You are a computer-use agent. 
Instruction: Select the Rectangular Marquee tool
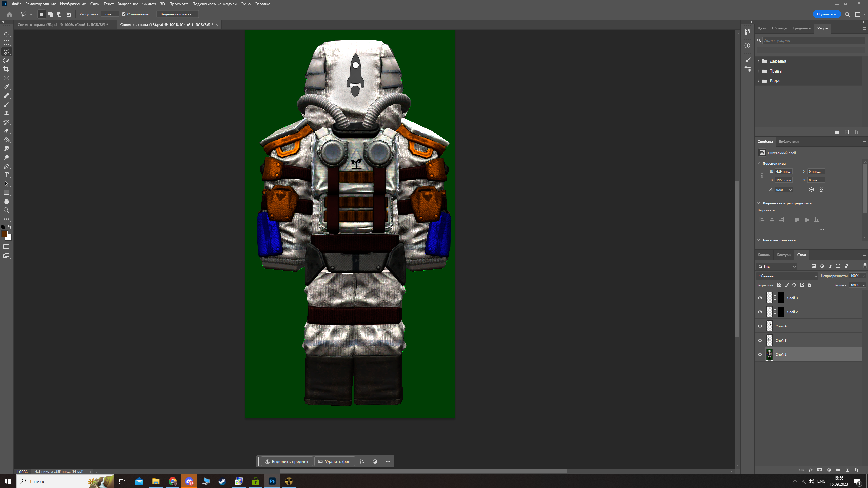click(x=6, y=43)
